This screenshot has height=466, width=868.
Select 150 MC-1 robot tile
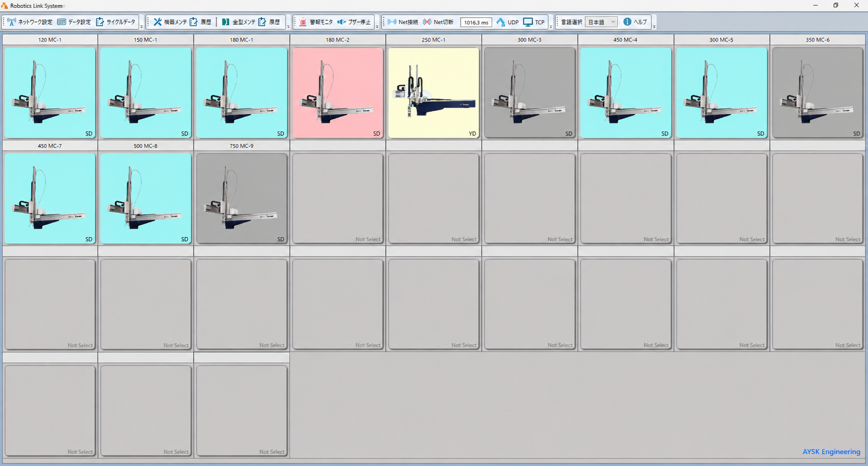[x=146, y=93]
